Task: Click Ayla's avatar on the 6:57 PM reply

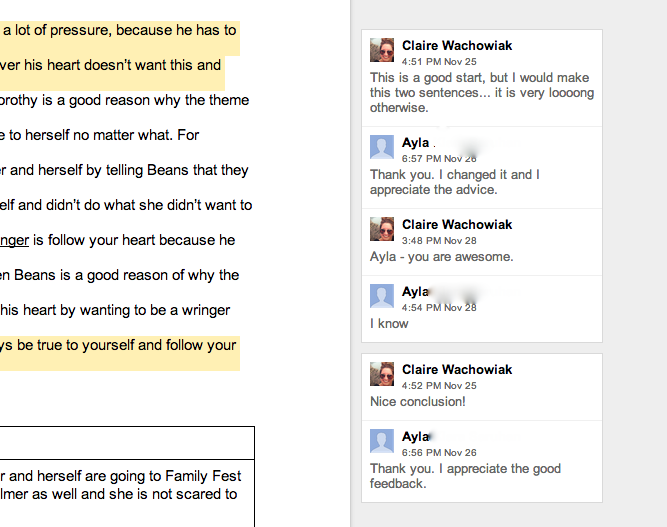Action: [382, 148]
